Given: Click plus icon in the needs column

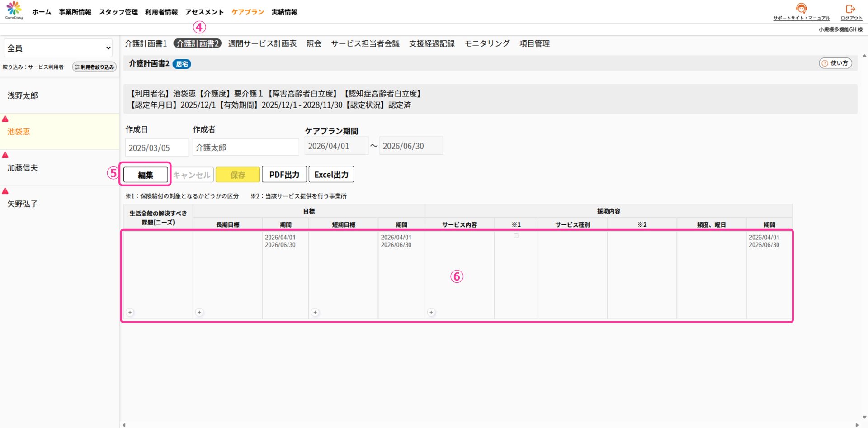Looking at the screenshot, I should pos(130,312).
